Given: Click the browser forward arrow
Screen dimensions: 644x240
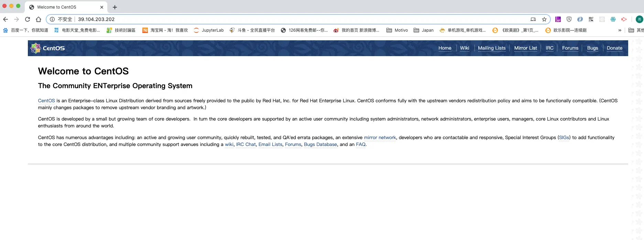Looking at the screenshot, I should [x=17, y=19].
